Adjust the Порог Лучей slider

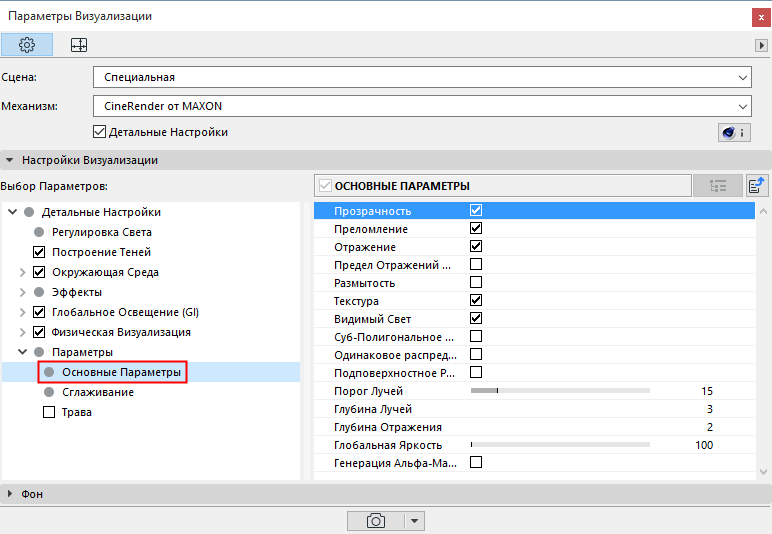[x=560, y=390]
